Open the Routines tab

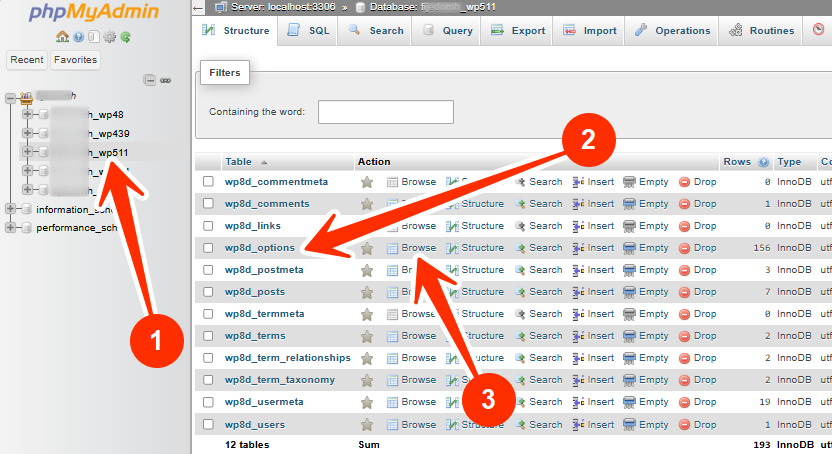[x=761, y=31]
